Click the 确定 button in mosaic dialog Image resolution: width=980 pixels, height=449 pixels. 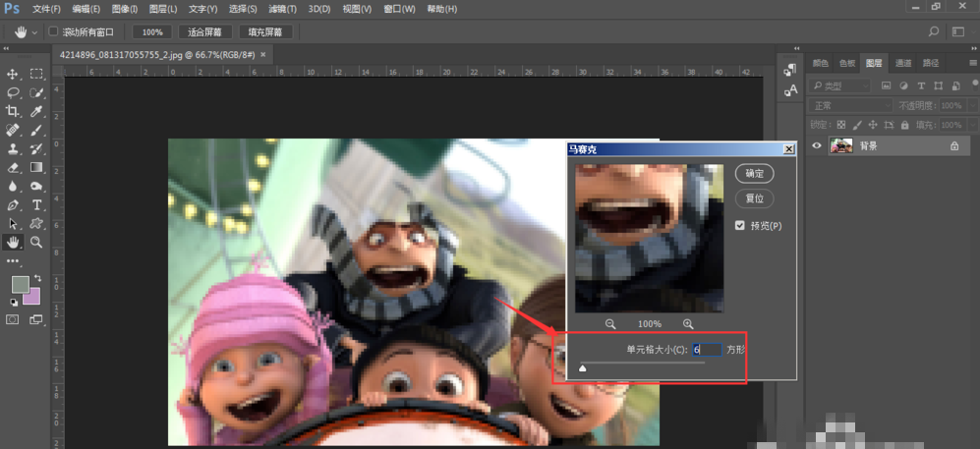pyautogui.click(x=754, y=173)
